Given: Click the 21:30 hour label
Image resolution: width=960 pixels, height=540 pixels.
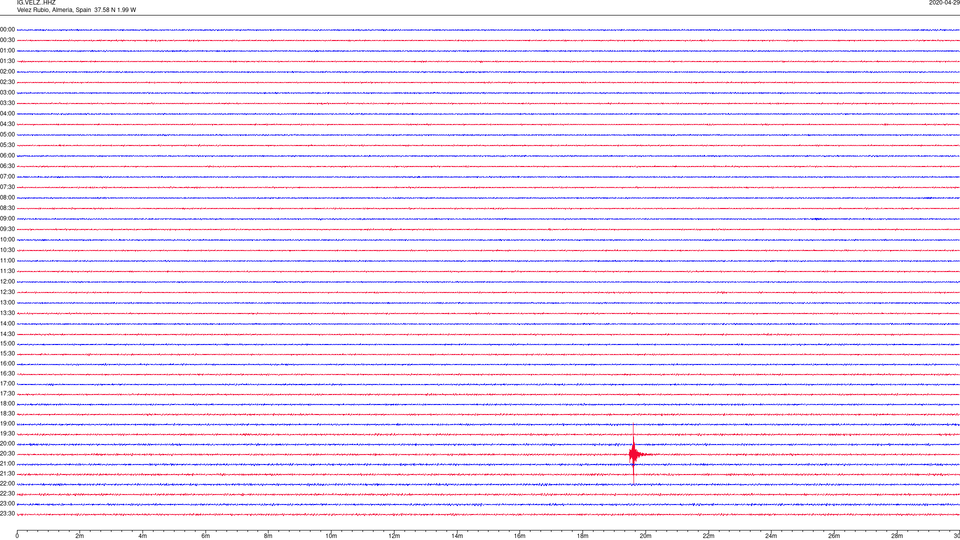Looking at the screenshot, I should coord(7,473).
